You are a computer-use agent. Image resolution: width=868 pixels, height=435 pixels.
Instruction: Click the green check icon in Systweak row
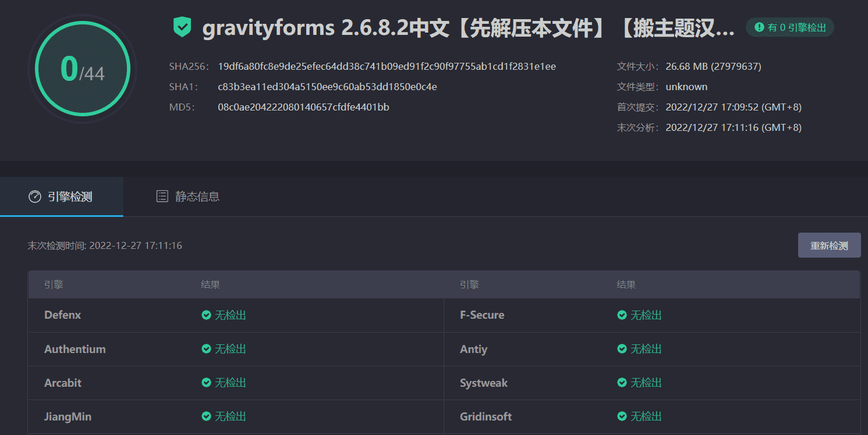point(622,383)
